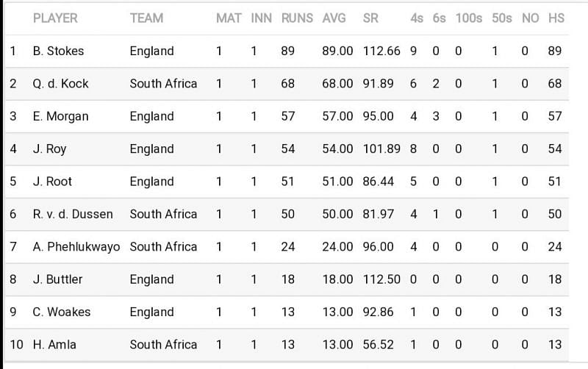This screenshot has width=588, height=369.
Task: Select A. Phehlukwayo player name
Action: tap(76, 247)
